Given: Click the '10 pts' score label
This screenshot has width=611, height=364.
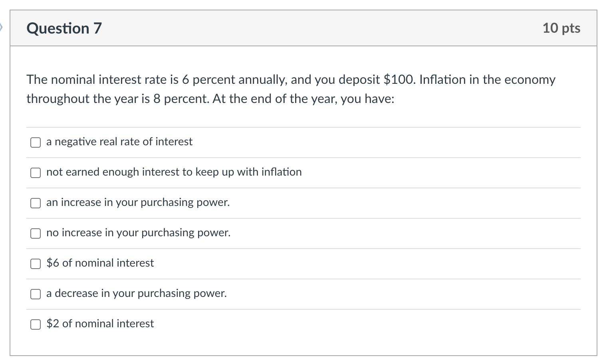Looking at the screenshot, I should pyautogui.click(x=561, y=28).
